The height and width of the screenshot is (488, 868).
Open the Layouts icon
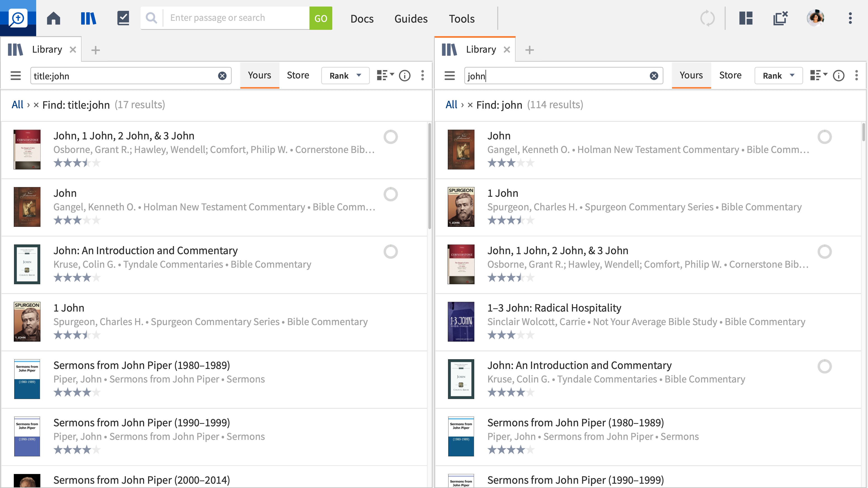pos(746,18)
